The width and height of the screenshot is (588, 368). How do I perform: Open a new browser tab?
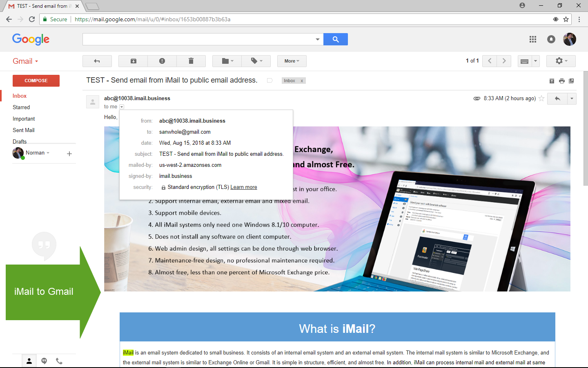click(x=92, y=6)
